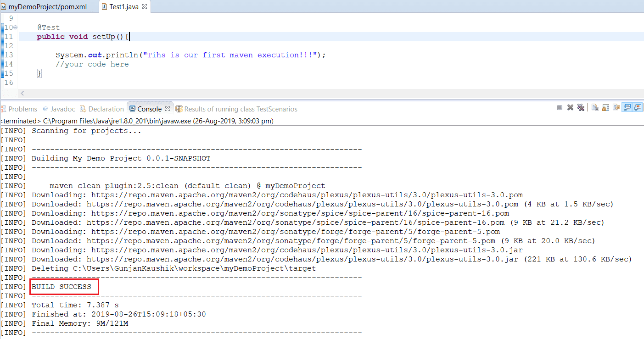Open the Problems view tab

[x=19, y=109]
